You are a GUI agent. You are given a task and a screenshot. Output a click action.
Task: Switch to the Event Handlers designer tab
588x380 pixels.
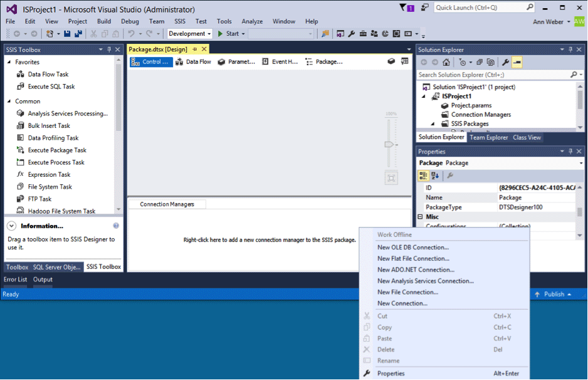[280, 62]
